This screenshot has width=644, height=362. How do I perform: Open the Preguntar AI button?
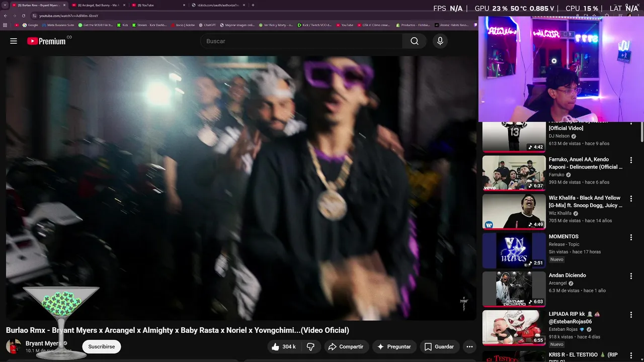coord(394,346)
